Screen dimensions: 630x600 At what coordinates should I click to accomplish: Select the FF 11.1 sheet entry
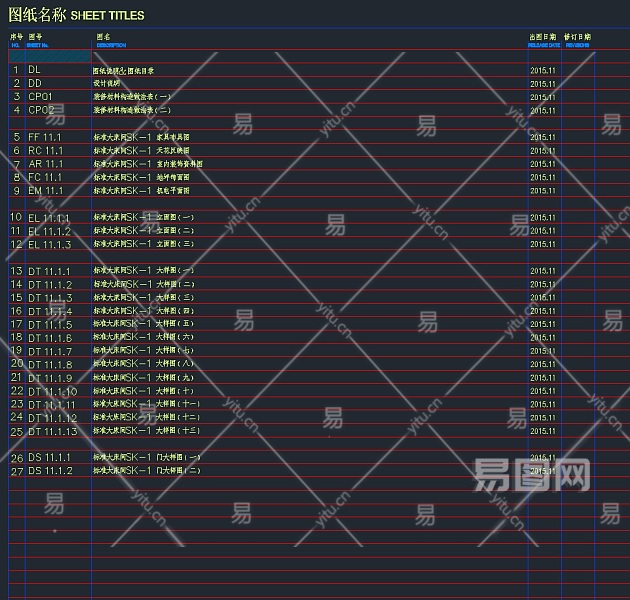pos(45,137)
